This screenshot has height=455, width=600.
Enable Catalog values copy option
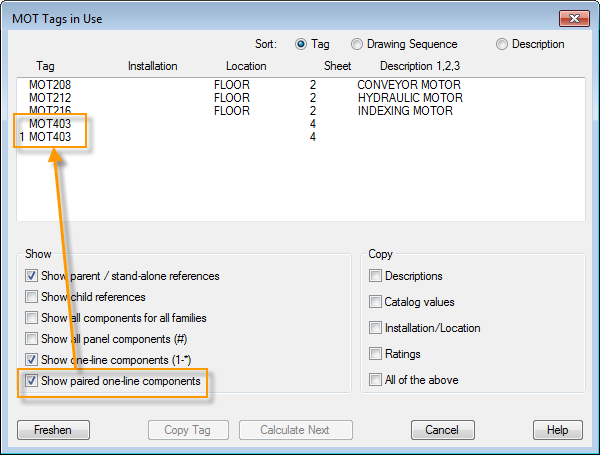tap(375, 302)
